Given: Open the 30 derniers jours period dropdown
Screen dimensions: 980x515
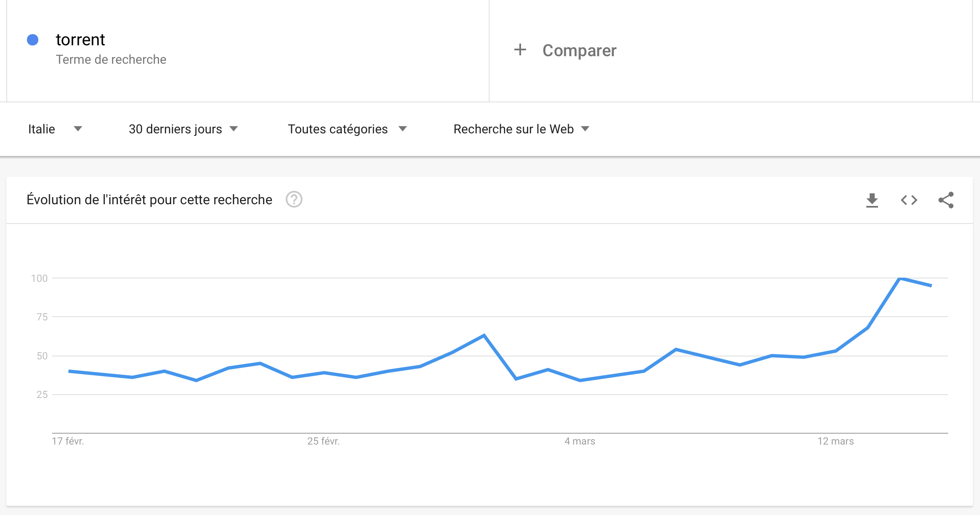Looking at the screenshot, I should click(x=183, y=129).
